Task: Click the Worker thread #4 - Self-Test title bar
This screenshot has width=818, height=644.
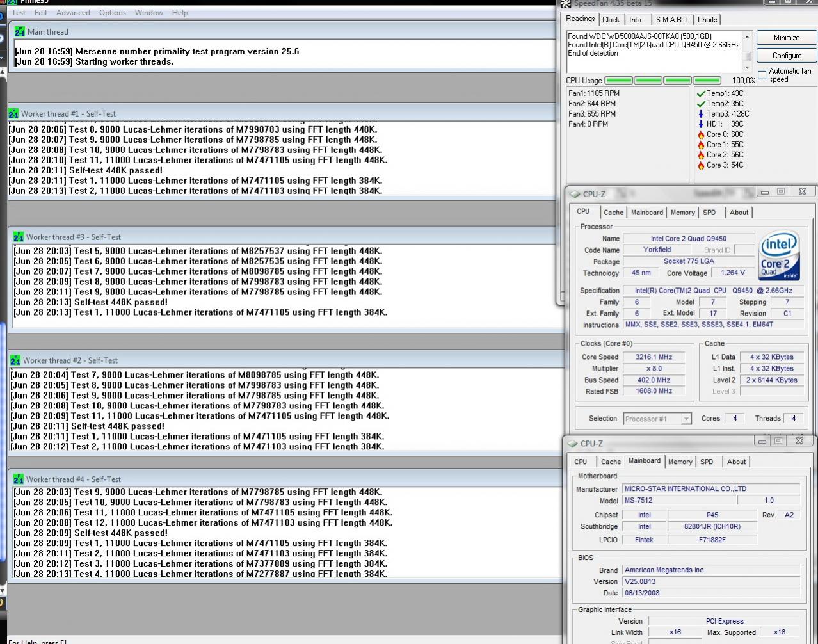Action: click(x=285, y=479)
